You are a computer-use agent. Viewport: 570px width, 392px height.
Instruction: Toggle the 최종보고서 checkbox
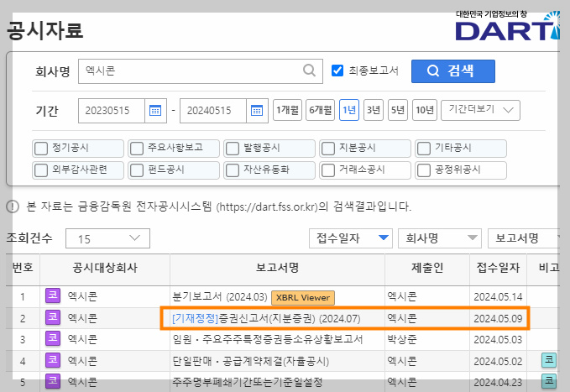(x=337, y=71)
